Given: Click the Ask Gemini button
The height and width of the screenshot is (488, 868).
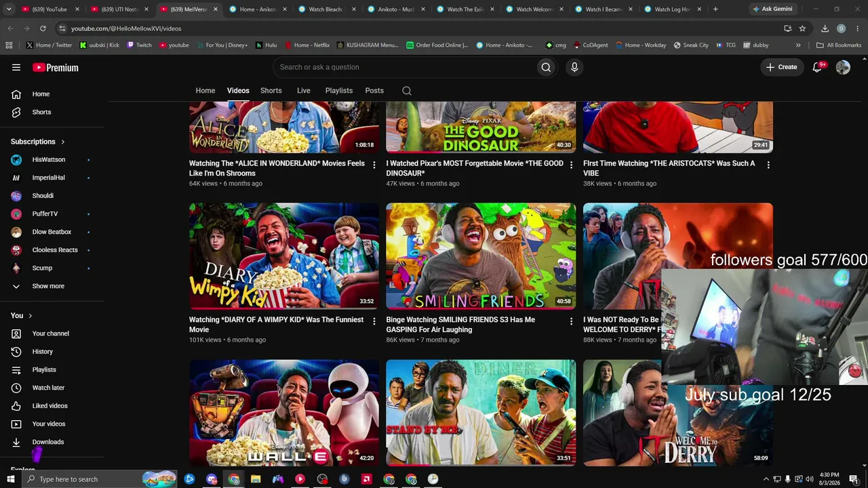Looking at the screenshot, I should point(772,9).
